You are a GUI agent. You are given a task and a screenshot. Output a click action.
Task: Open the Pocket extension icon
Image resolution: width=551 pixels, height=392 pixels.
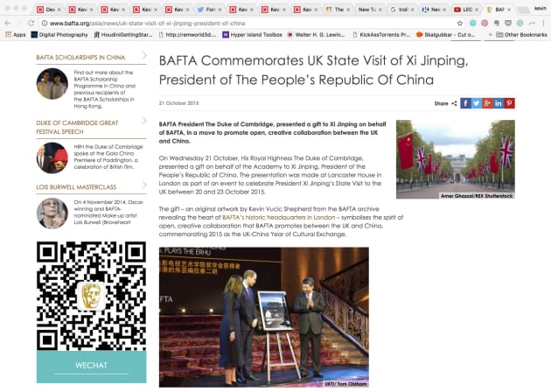click(x=508, y=24)
